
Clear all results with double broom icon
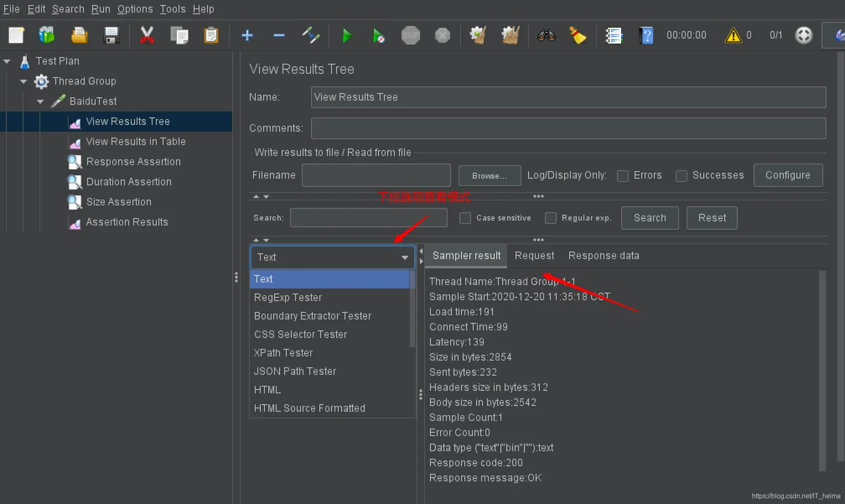tap(511, 35)
